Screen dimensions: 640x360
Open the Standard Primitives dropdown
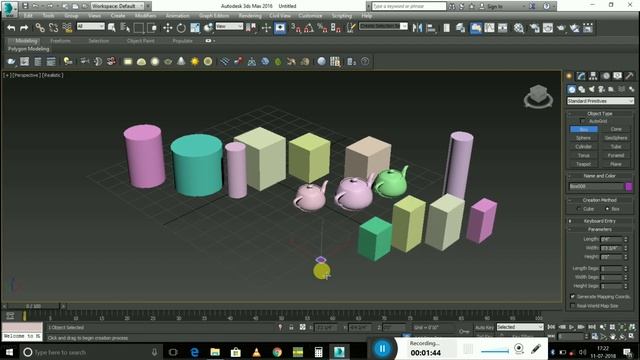click(x=600, y=101)
